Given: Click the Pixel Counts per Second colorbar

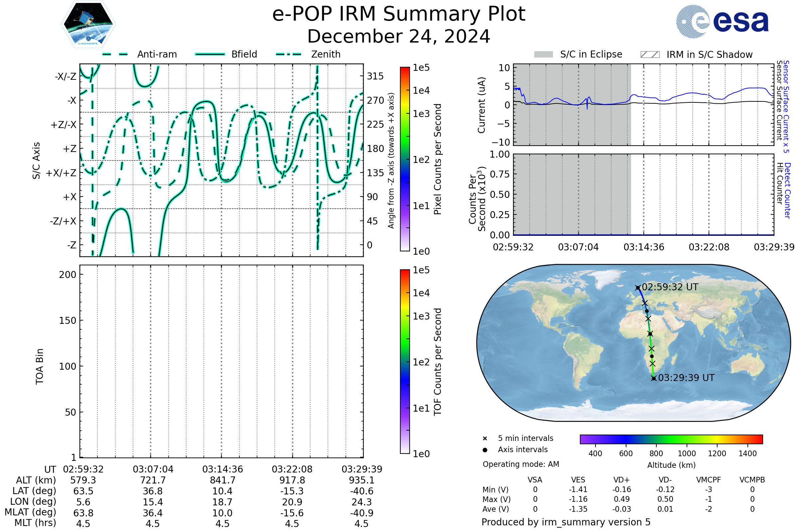Looking at the screenshot, I should pos(405,159).
